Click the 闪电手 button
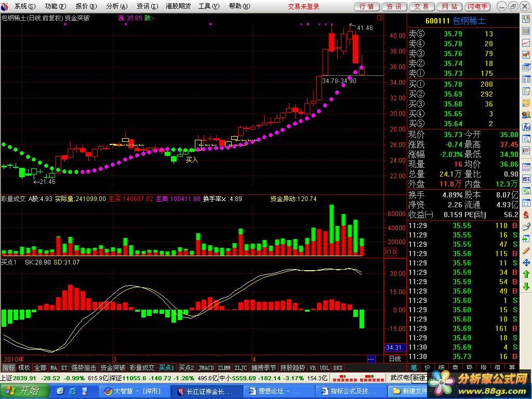Viewport: 532px width, 399px height. pos(477,6)
